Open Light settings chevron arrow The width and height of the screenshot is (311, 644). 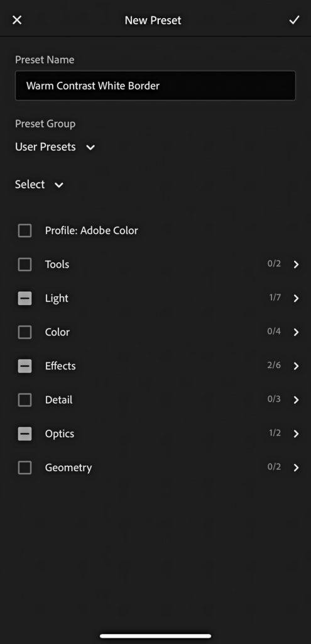point(296,298)
